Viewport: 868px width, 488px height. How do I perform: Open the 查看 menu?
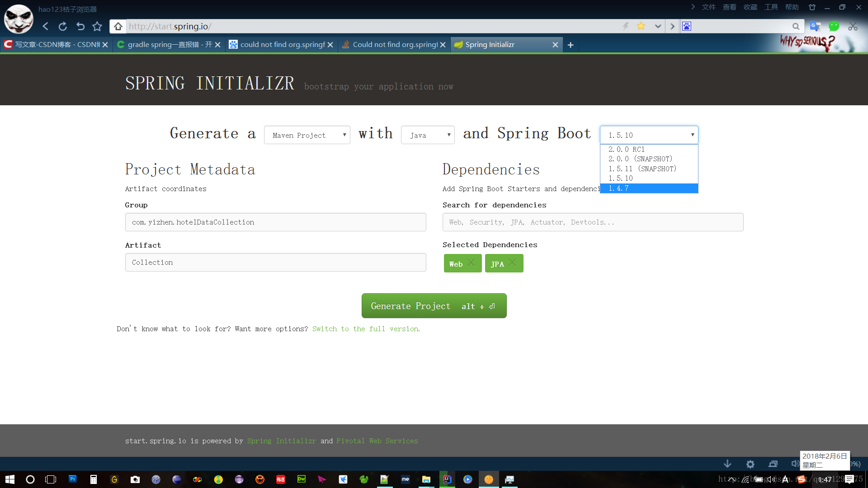(729, 7)
